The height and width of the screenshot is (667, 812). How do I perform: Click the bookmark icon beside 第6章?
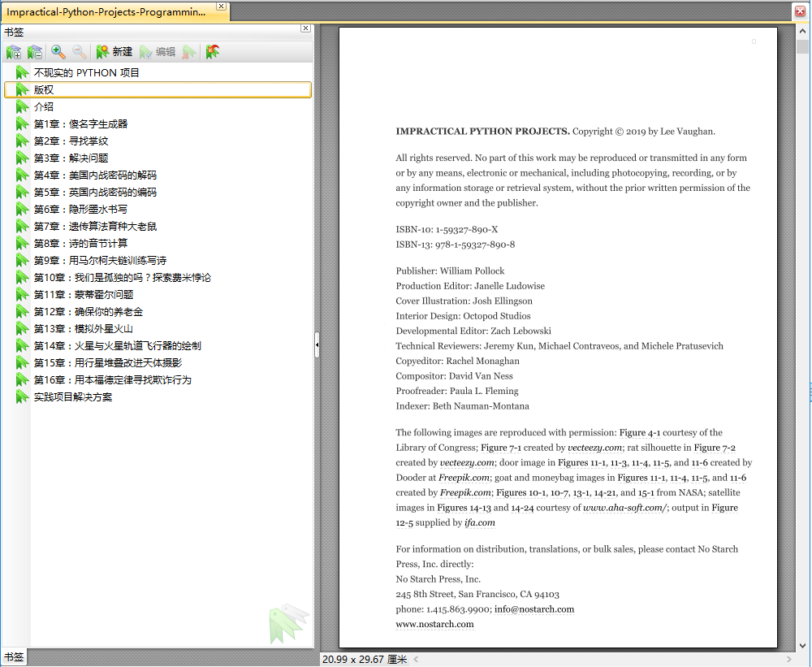(22, 210)
